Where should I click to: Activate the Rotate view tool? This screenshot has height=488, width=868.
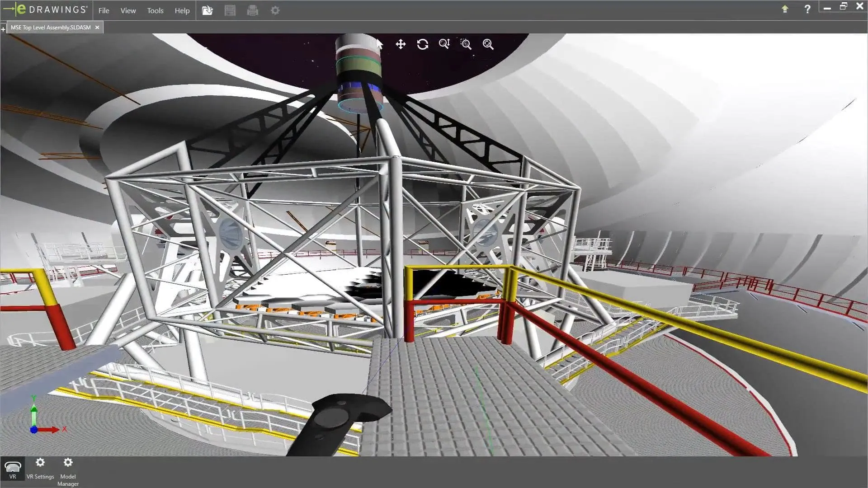(x=422, y=44)
